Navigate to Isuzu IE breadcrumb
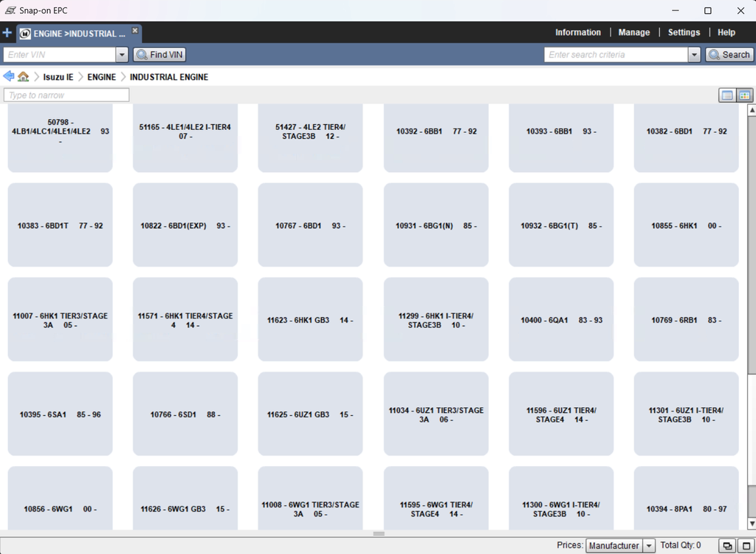 pos(58,77)
